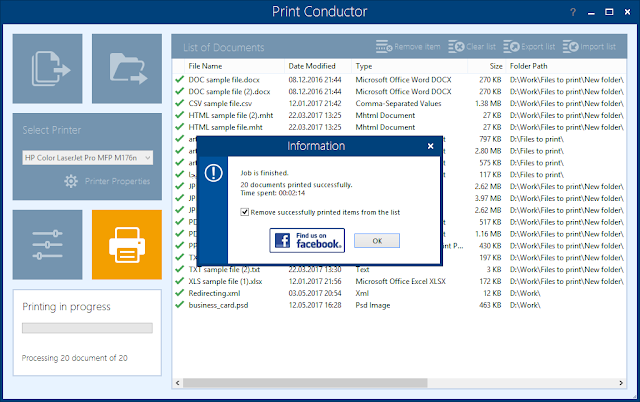The width and height of the screenshot is (640, 402).
Task: Click the scrollbar right arrow
Action: pos(621,383)
